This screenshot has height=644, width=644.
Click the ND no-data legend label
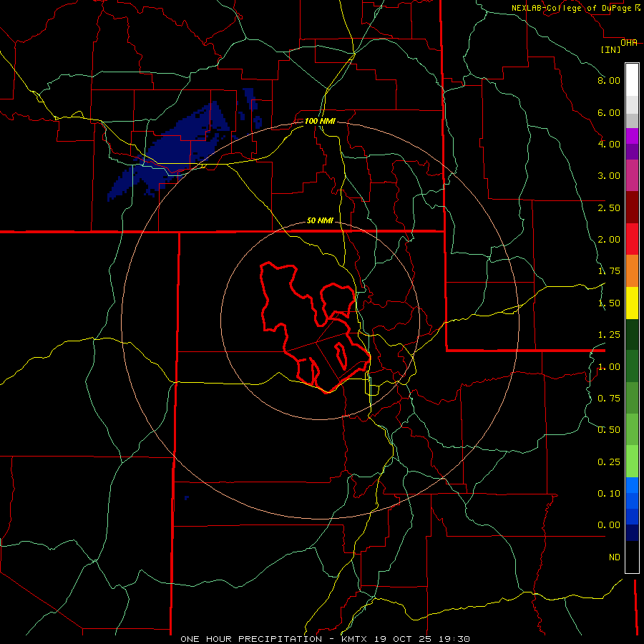tap(615, 557)
